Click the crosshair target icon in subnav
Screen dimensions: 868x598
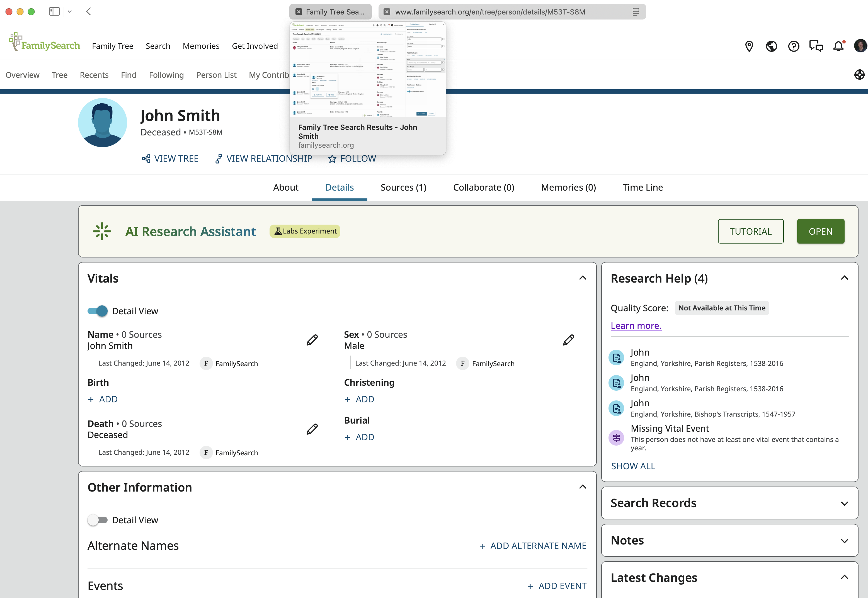tap(859, 75)
